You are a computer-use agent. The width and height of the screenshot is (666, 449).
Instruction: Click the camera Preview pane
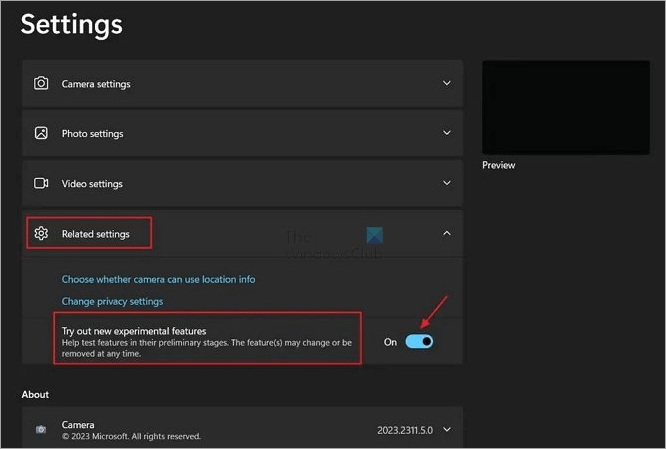(566, 107)
